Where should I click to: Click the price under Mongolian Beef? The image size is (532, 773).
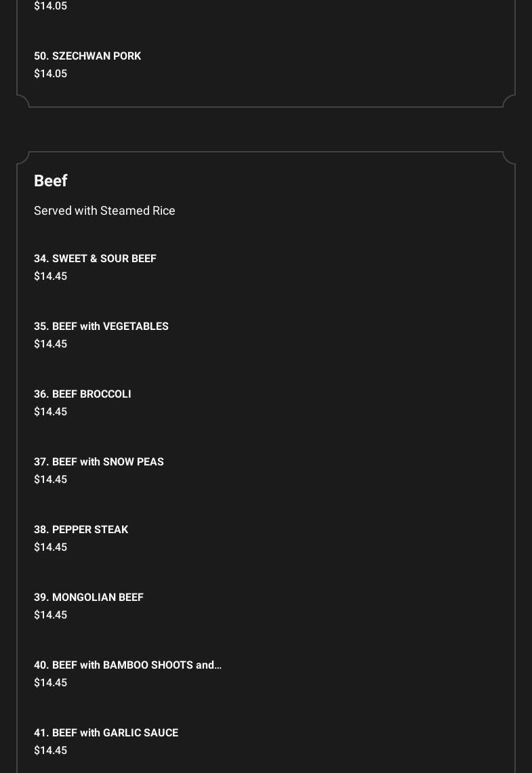(51, 615)
